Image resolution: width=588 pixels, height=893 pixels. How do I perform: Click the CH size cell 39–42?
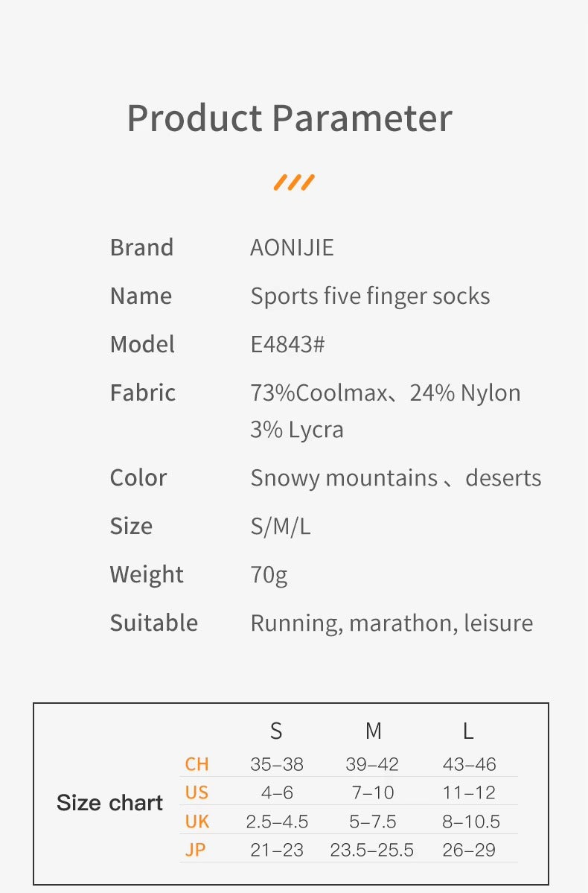pyautogui.click(x=372, y=764)
